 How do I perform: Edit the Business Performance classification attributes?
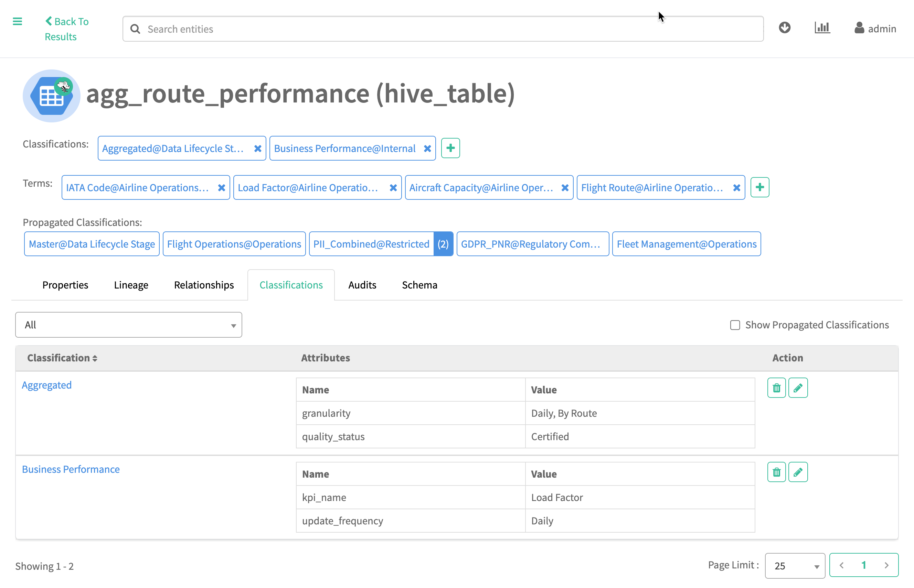pyautogui.click(x=798, y=472)
